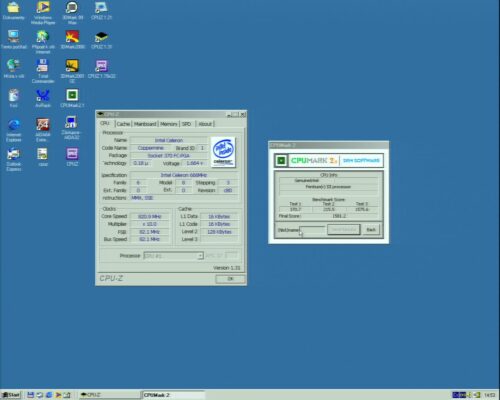Switch to the Mainboard tab
500x400 pixels.
(x=145, y=124)
